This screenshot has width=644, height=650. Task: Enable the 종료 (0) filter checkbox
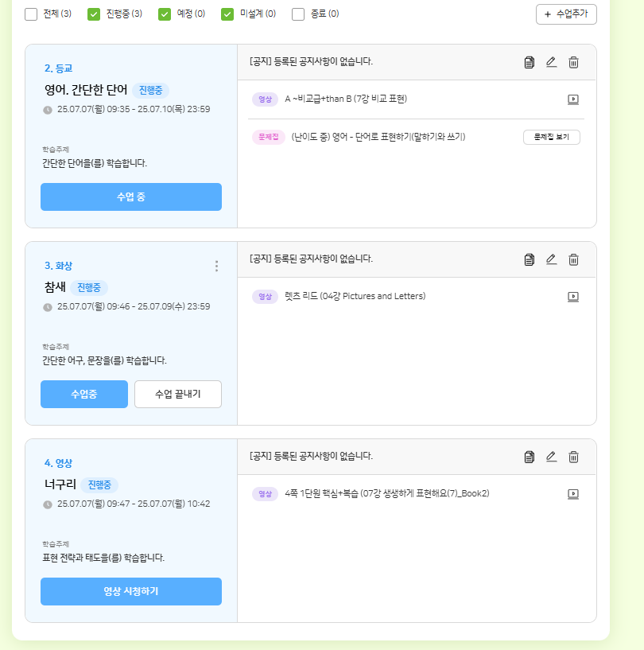pos(298,14)
